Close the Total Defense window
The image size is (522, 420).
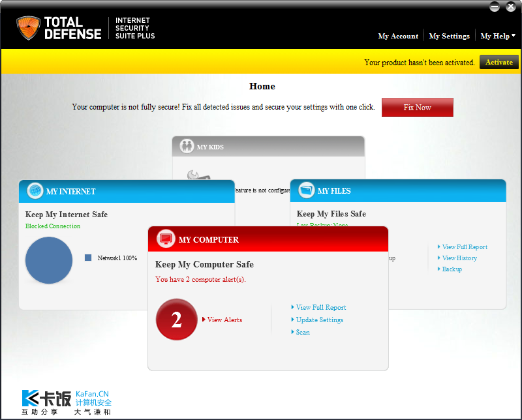[511, 7]
